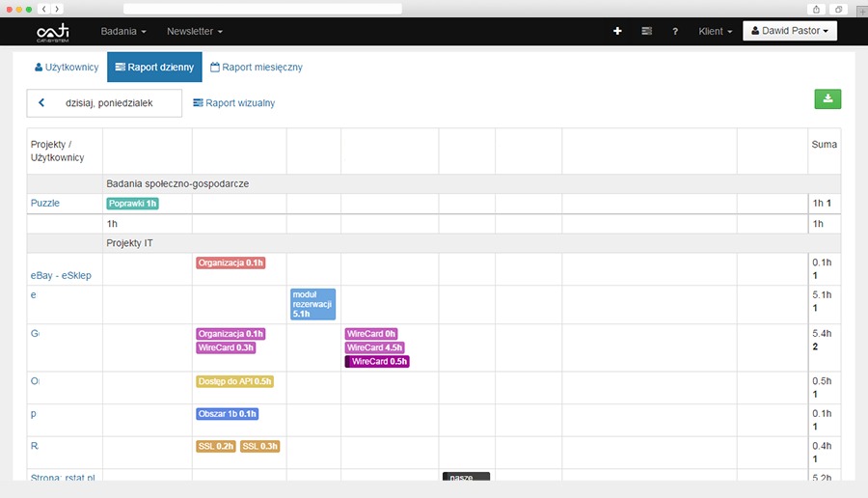Screen dimensions: 868x498
Task: Click the browser back arrow
Action: tap(44, 9)
